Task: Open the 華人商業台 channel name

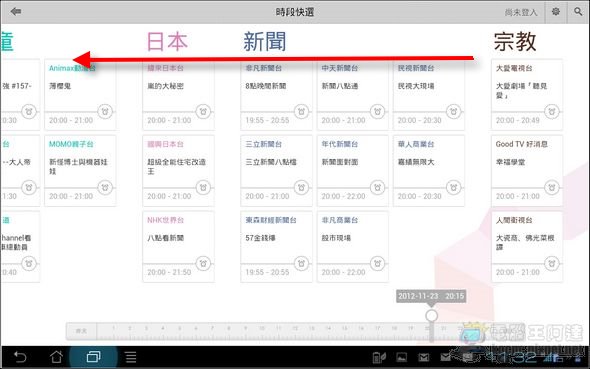Action: [x=416, y=144]
